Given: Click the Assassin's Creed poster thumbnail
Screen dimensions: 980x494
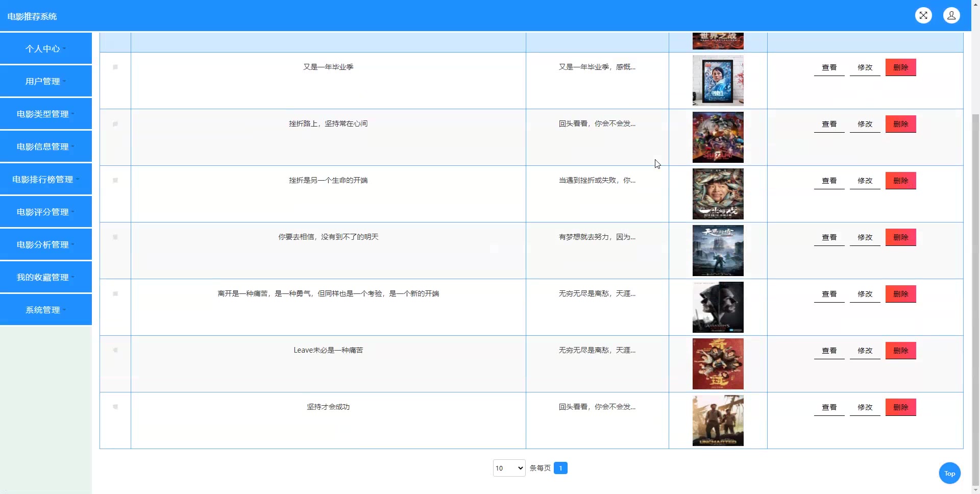Looking at the screenshot, I should 718,307.
